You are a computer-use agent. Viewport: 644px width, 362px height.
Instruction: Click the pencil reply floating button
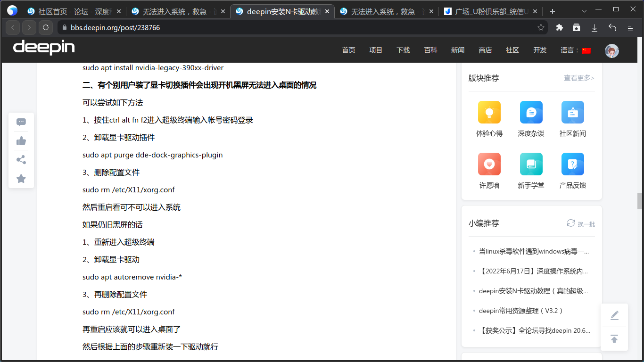click(614, 315)
